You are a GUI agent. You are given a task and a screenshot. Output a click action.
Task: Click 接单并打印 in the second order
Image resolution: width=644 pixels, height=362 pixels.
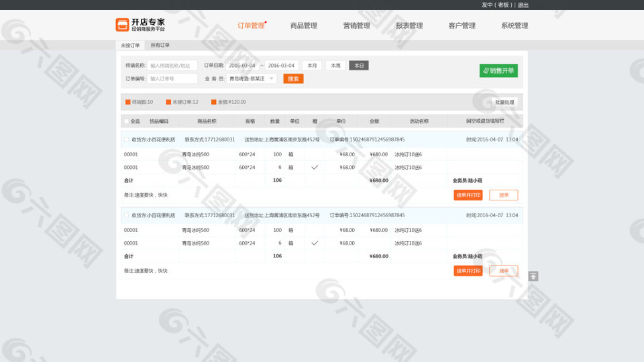pyautogui.click(x=468, y=271)
